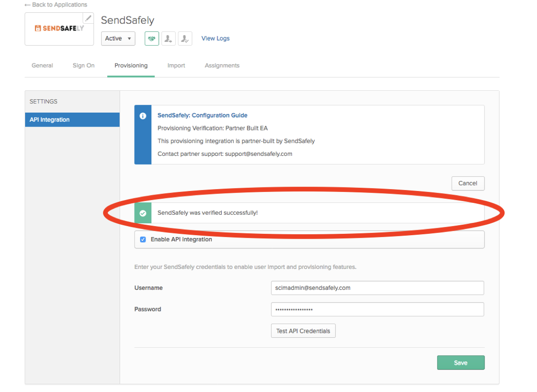The image size is (537, 392).
Task: Open View Logs
Action: [x=215, y=38]
